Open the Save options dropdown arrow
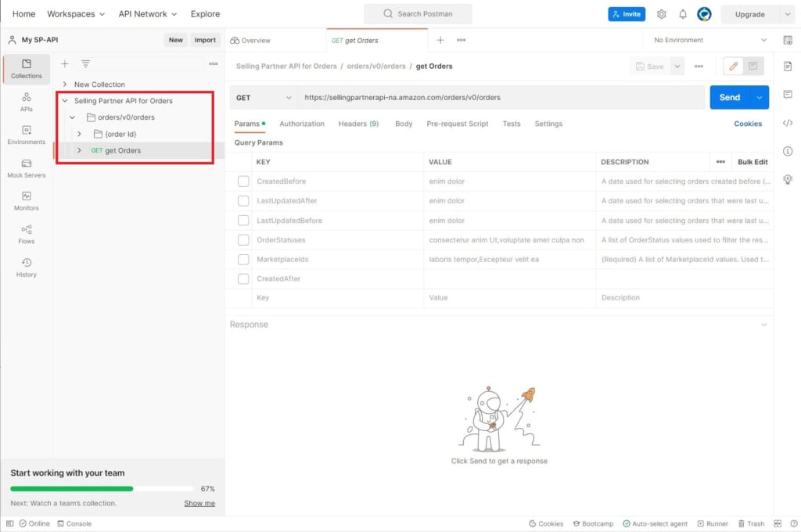 (677, 66)
